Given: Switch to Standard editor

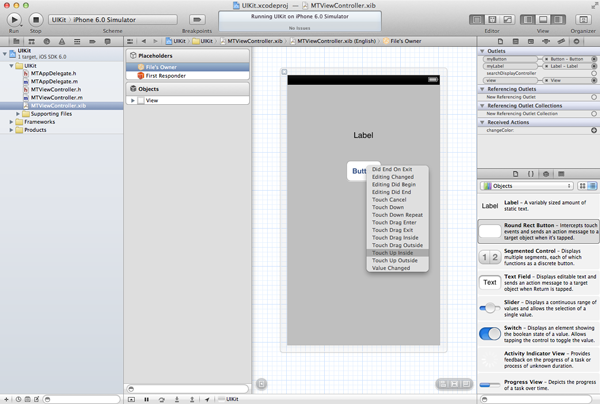Looking at the screenshot, I should pos(477,20).
